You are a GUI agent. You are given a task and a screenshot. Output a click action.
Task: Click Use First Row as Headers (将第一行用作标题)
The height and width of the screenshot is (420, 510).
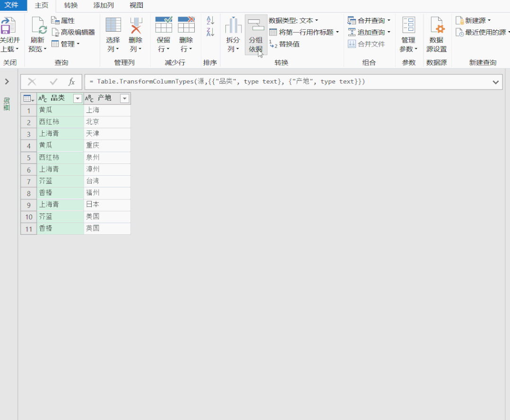(x=302, y=32)
